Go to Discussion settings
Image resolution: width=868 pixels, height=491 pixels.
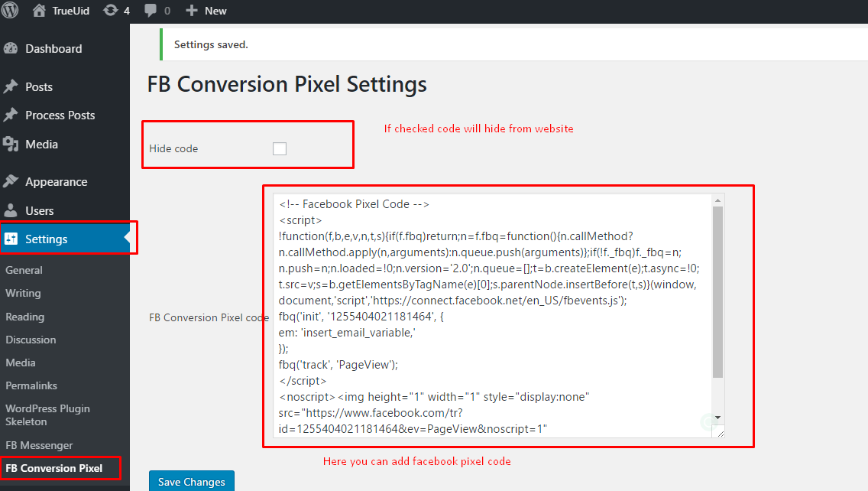31,340
